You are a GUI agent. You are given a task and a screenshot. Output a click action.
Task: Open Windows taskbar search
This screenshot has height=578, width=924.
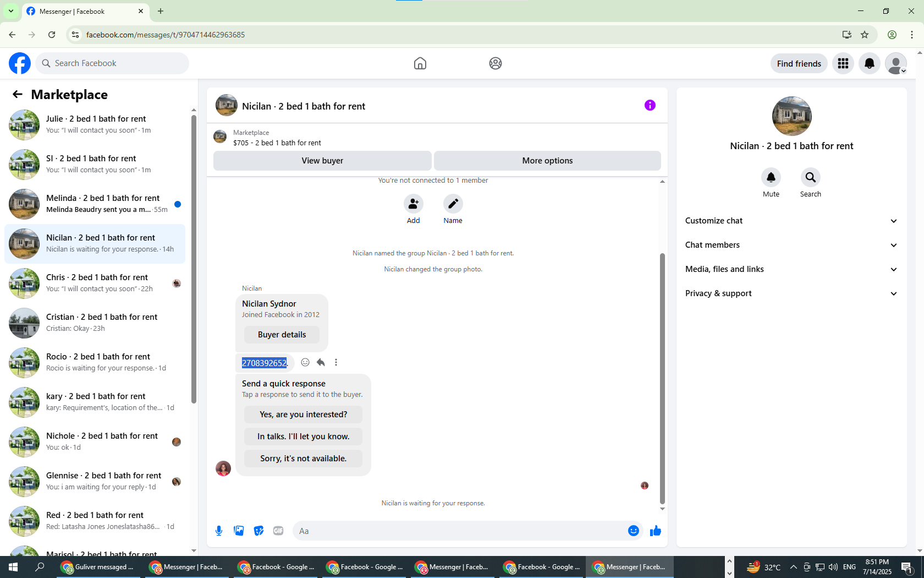tap(40, 567)
